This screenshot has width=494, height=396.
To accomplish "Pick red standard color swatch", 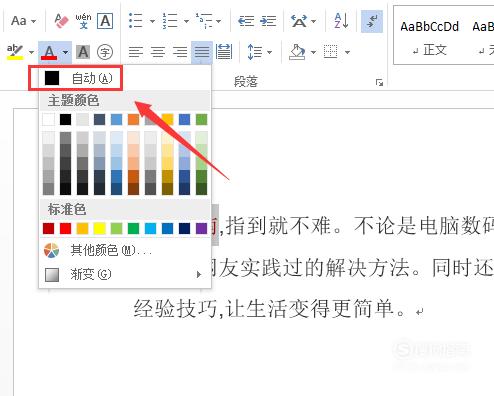I will coord(65,229).
